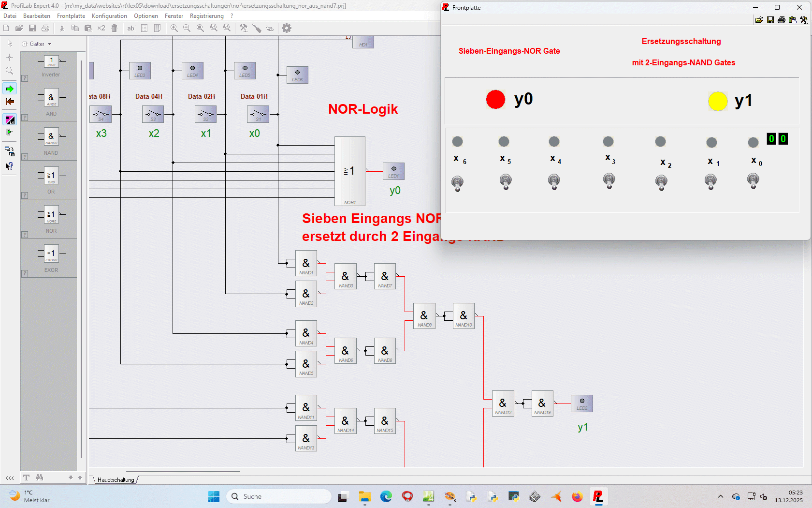Image resolution: width=812 pixels, height=508 pixels.
Task: Expand the Gatter component library dropdown
Action: (49, 44)
